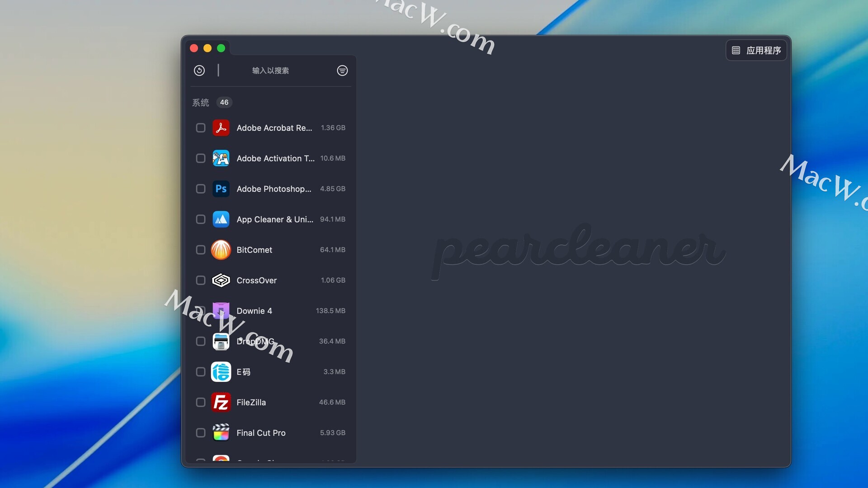Click the Adobe Activation Tool icon
The height and width of the screenshot is (488, 868).
221,158
